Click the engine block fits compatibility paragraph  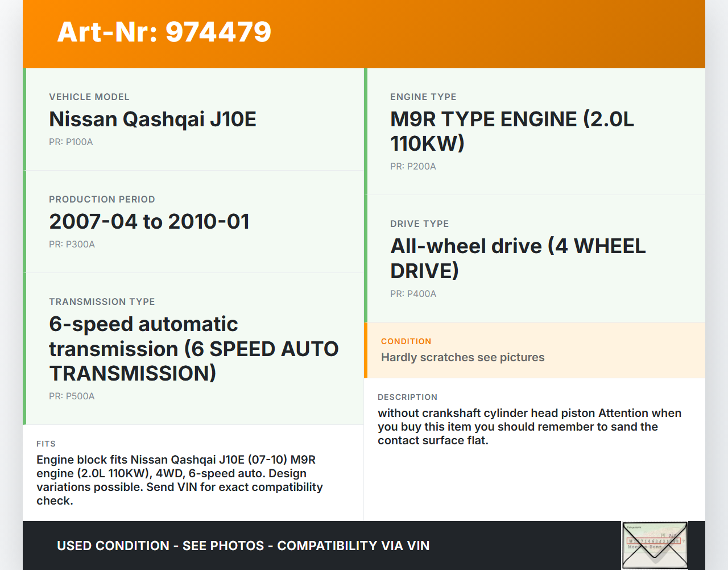(179, 480)
